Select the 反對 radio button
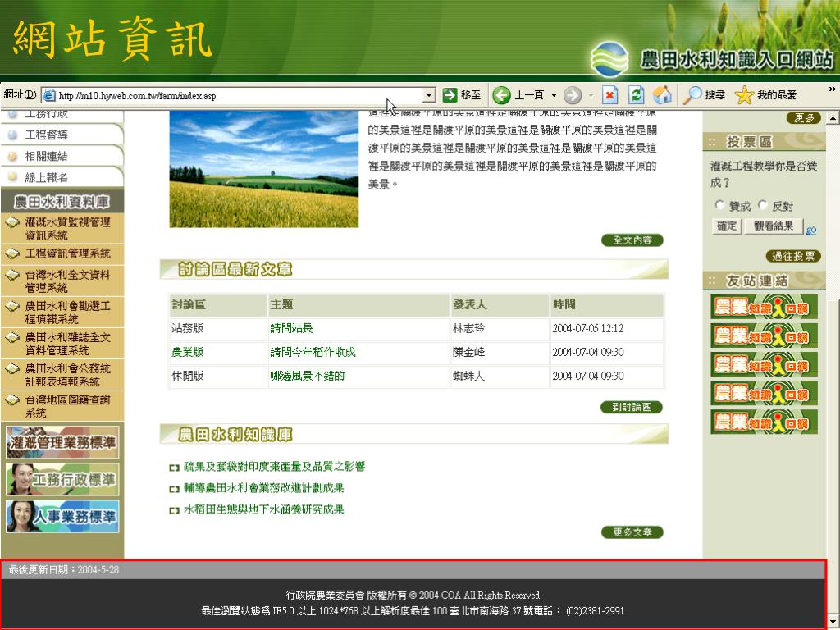This screenshot has width=840, height=630. click(762, 205)
